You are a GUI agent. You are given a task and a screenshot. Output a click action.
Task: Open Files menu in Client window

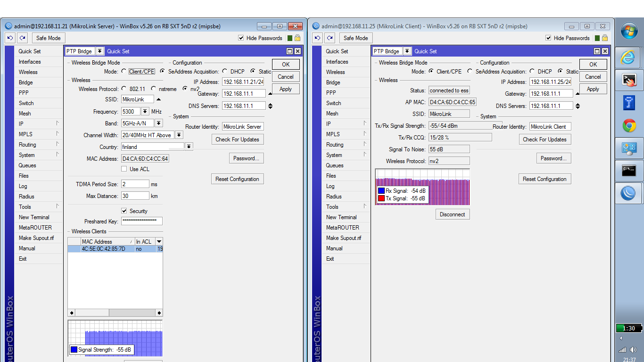[x=346, y=176]
